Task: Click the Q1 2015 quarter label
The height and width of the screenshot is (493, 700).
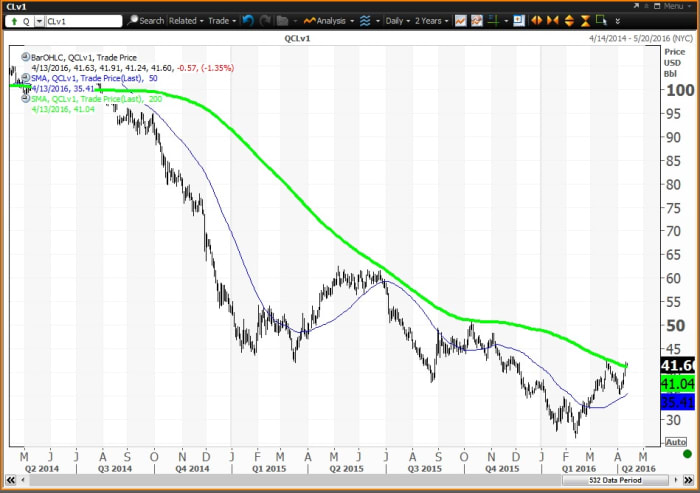Action: (x=269, y=468)
